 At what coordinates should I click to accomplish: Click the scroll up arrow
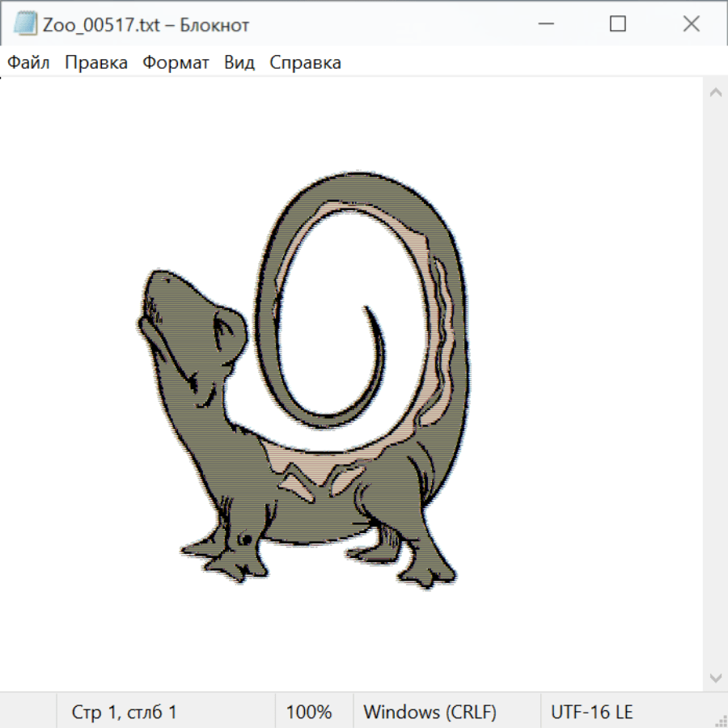tap(715, 93)
